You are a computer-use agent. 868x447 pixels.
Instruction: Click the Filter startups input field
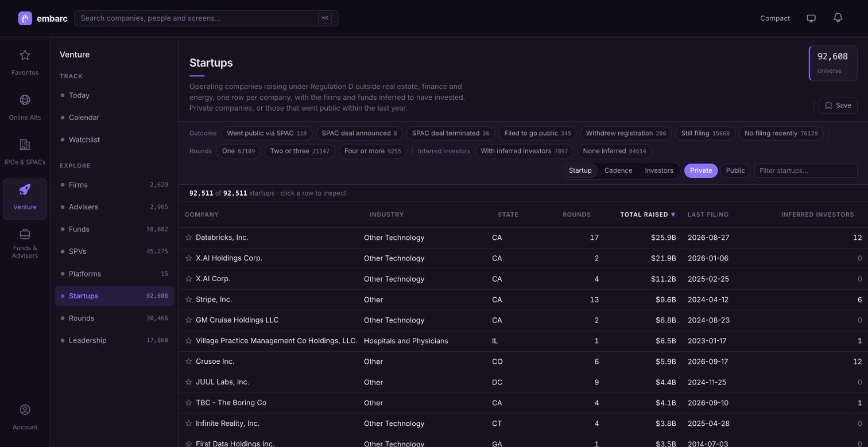point(805,170)
